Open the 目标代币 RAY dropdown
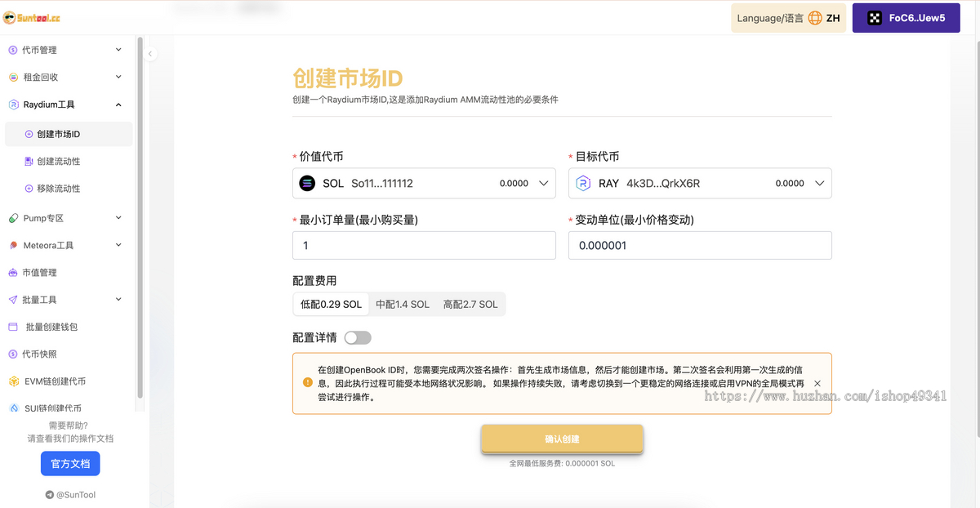 pos(700,184)
